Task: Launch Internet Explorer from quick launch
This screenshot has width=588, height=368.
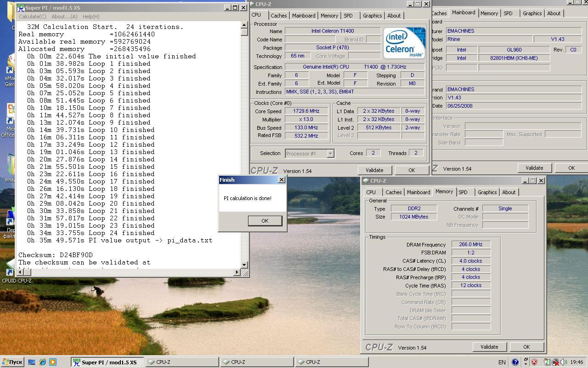Action: pos(42,362)
